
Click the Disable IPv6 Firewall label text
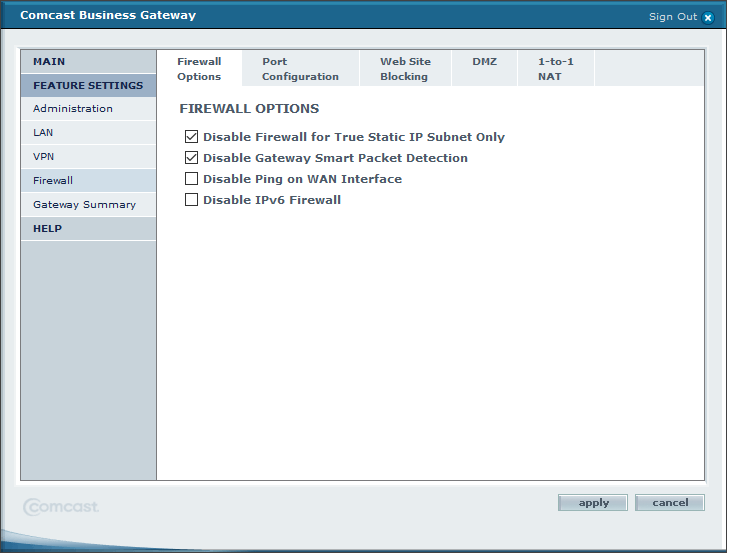coord(272,200)
